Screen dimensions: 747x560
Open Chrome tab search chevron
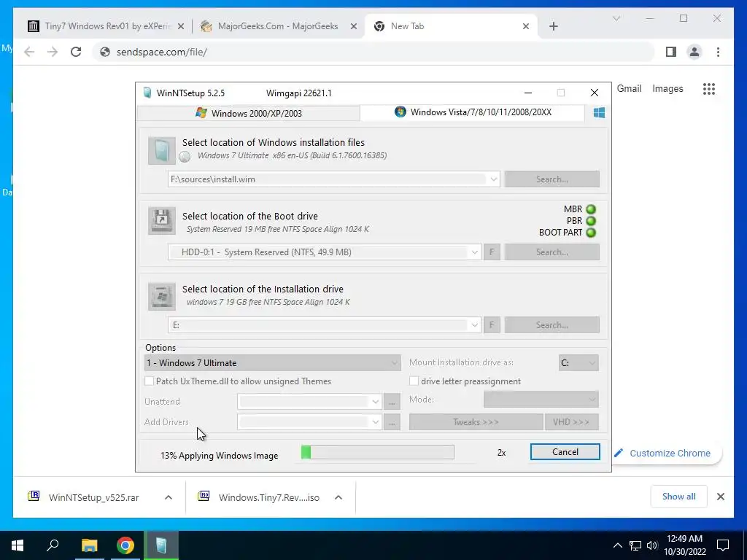click(x=616, y=18)
